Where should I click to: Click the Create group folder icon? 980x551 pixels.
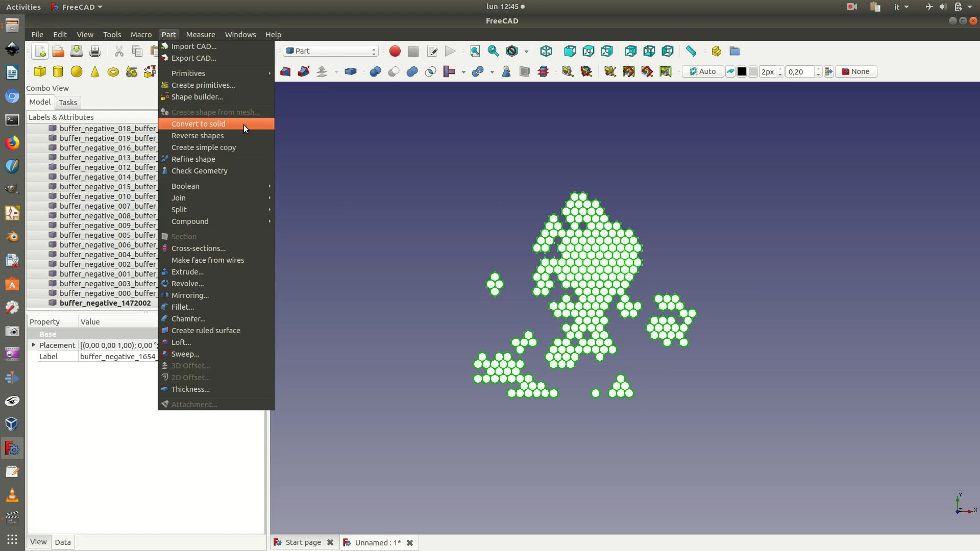tap(734, 51)
